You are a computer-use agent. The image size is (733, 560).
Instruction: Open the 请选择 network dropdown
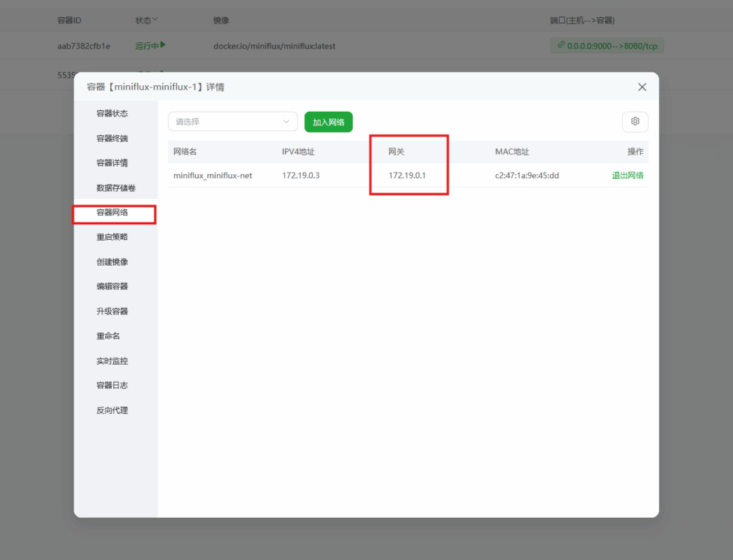[x=233, y=122]
